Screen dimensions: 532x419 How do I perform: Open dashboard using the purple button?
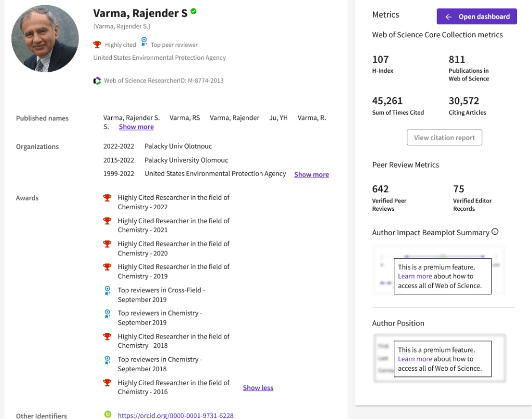coord(476,17)
